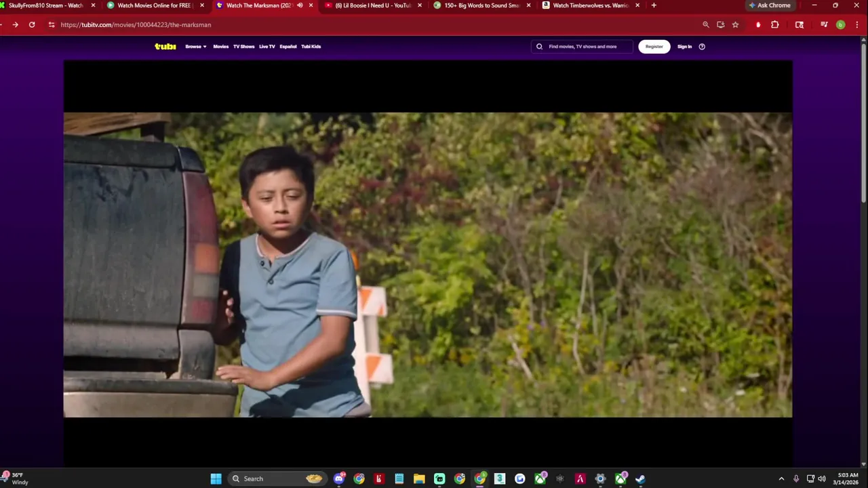This screenshot has width=868, height=488.
Task: Click the Tubi logo
Action: tap(165, 47)
